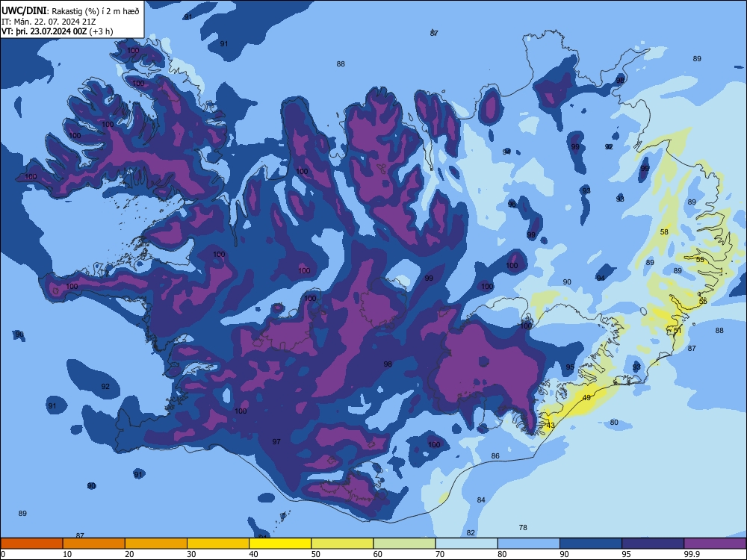The height and width of the screenshot is (560, 747).
Task: Click the map value '84'
Action: (x=481, y=500)
